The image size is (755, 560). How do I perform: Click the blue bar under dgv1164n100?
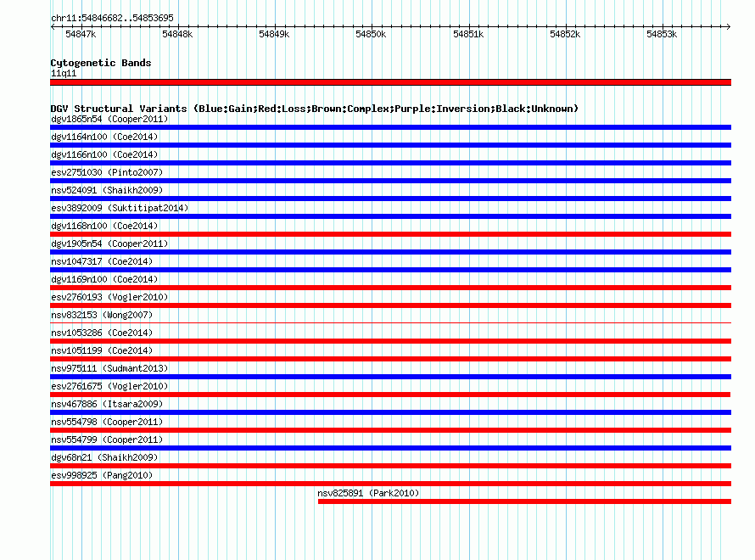point(390,145)
